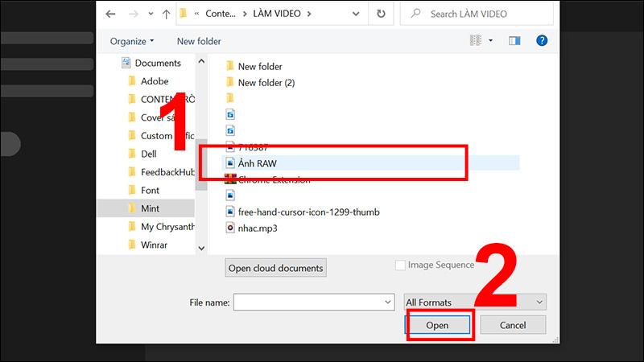The image size is (644, 362).
Task: Go up one folder level
Action: pyautogui.click(x=166, y=14)
